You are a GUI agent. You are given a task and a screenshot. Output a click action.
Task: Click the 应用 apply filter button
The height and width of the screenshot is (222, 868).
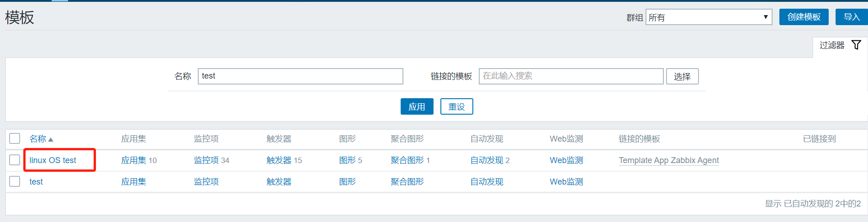coord(417,106)
